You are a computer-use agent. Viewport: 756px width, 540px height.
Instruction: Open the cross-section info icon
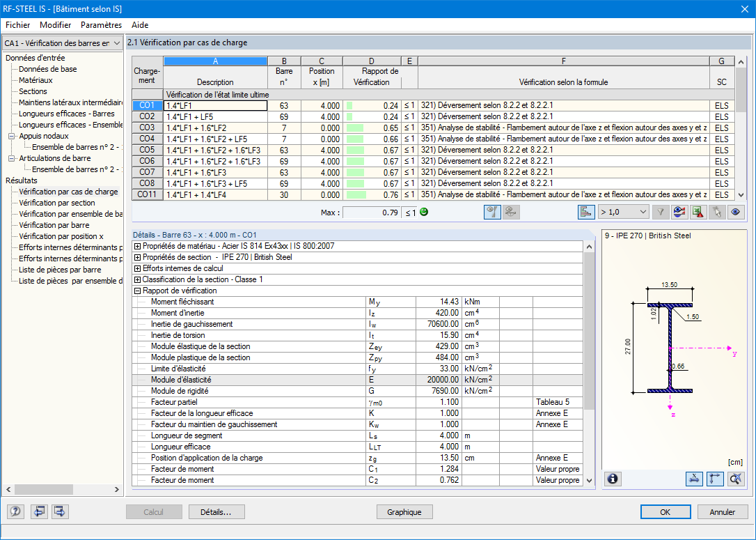click(x=613, y=479)
